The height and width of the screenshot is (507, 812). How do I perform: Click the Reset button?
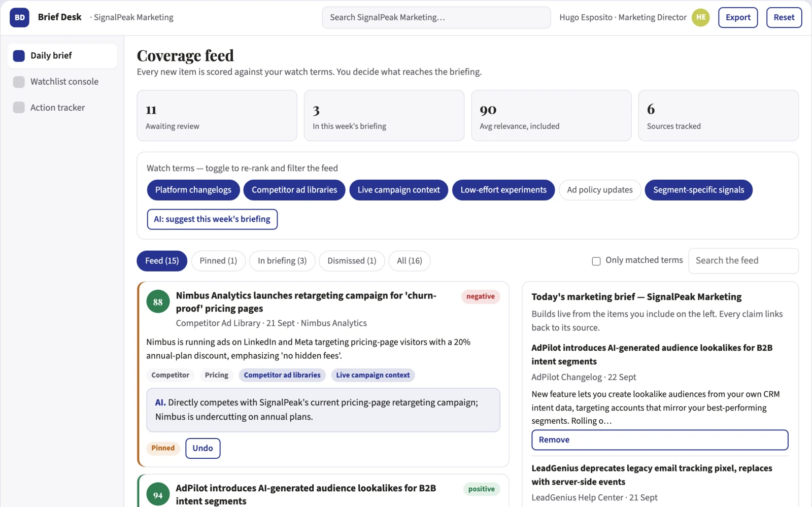pos(784,17)
